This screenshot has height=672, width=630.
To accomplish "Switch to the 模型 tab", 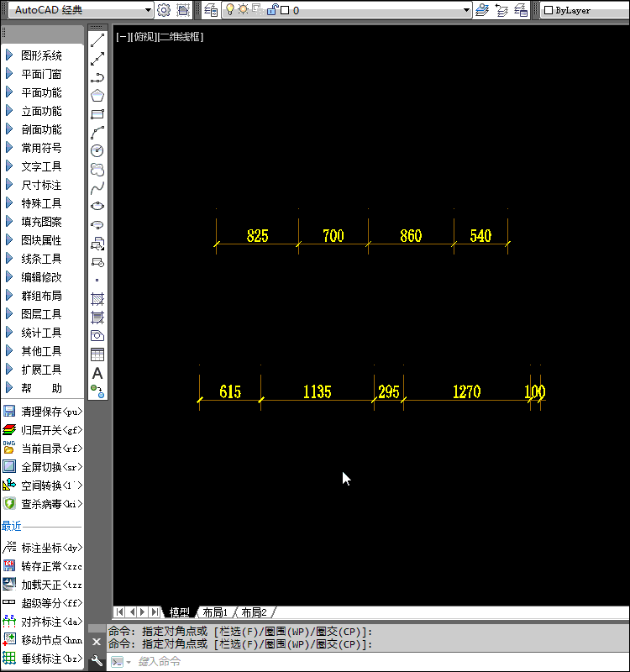I will [x=180, y=612].
